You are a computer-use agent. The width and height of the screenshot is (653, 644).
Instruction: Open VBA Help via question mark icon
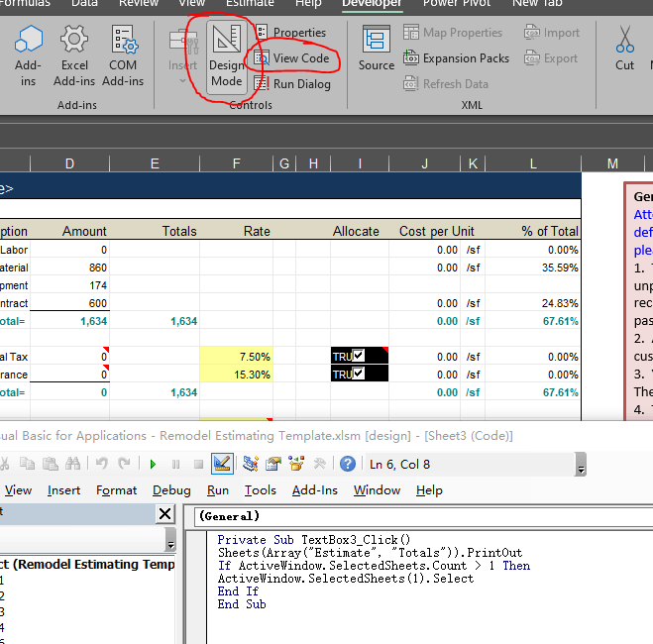(x=348, y=464)
